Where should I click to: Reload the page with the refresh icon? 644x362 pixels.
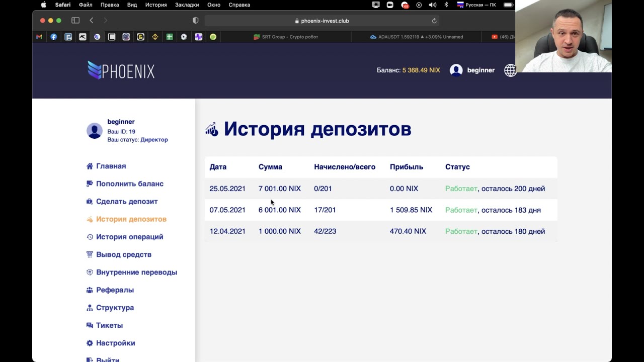click(434, 21)
